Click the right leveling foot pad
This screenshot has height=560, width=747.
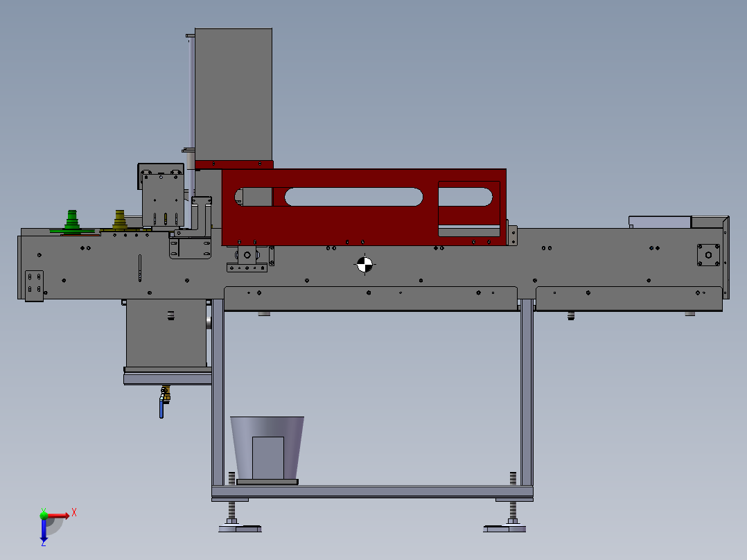(504, 528)
